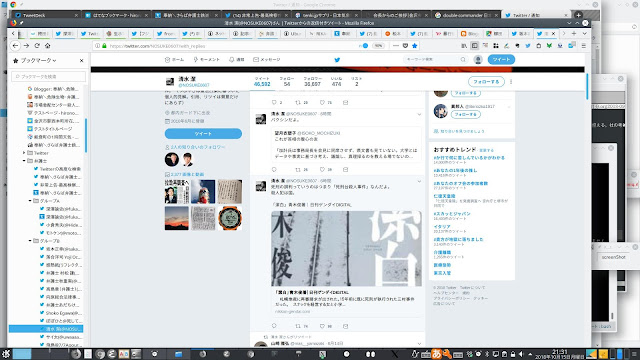Open a new Firefox tab with plus button
640x360 pixels.
(x=574, y=33)
